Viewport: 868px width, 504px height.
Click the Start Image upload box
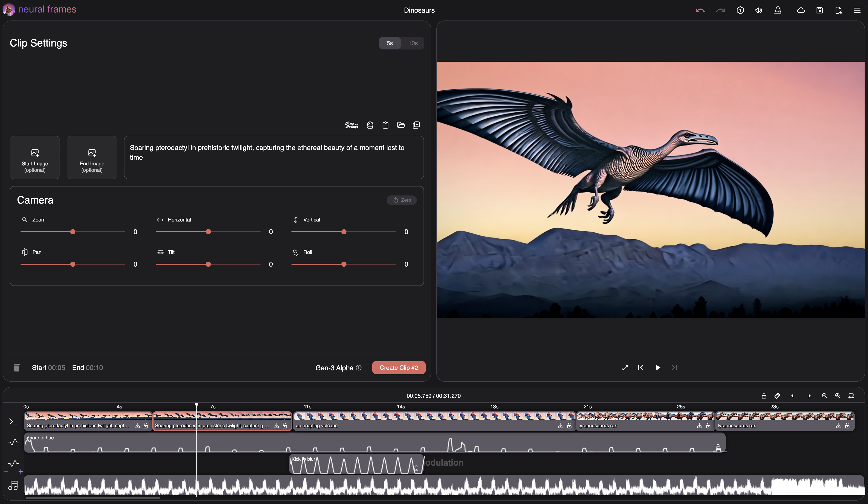click(x=35, y=158)
